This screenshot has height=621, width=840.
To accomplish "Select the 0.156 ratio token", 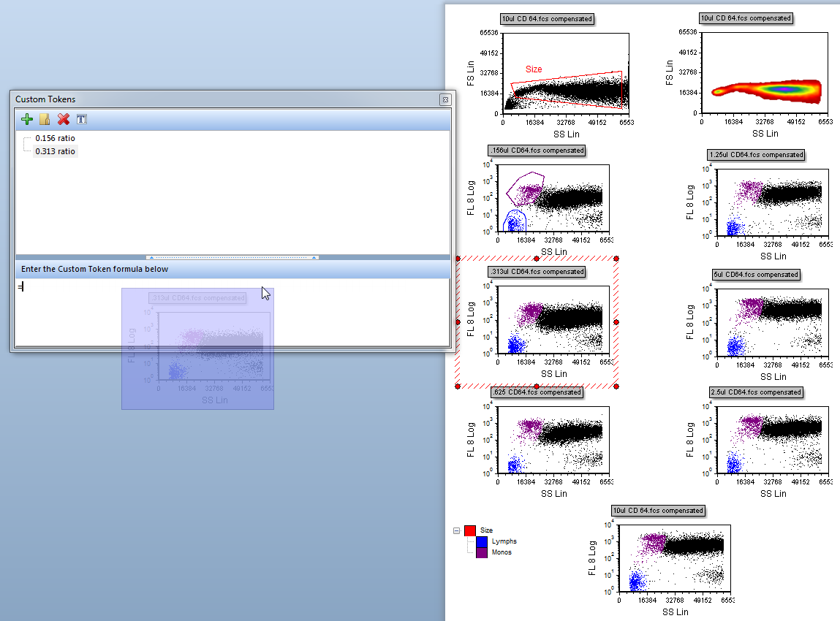I will [x=55, y=138].
